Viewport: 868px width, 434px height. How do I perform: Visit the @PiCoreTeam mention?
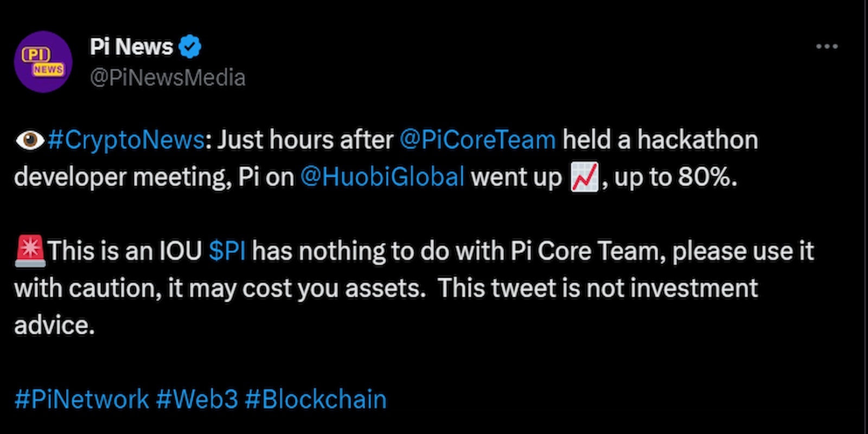pos(477,140)
